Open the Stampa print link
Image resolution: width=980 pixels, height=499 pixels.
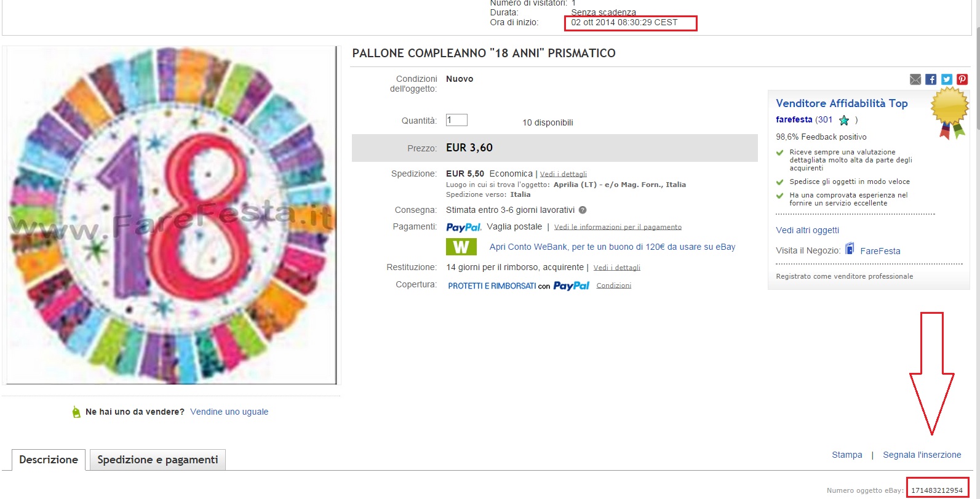847,455
